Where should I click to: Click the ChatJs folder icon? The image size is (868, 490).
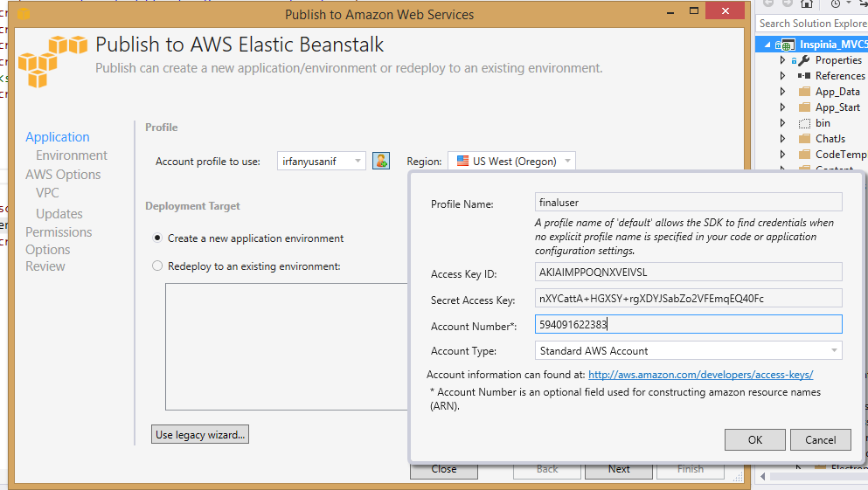tap(804, 139)
